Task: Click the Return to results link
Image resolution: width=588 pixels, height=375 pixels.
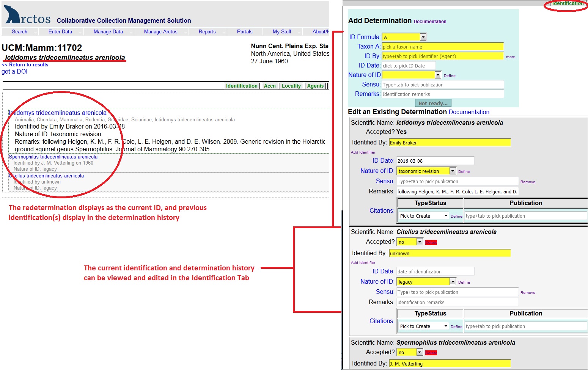Action: [x=25, y=65]
